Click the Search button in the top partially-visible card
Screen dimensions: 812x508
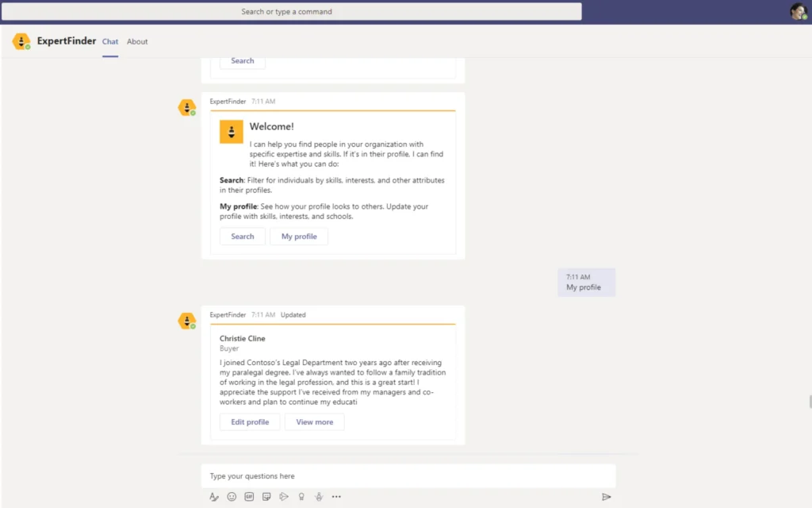243,61
